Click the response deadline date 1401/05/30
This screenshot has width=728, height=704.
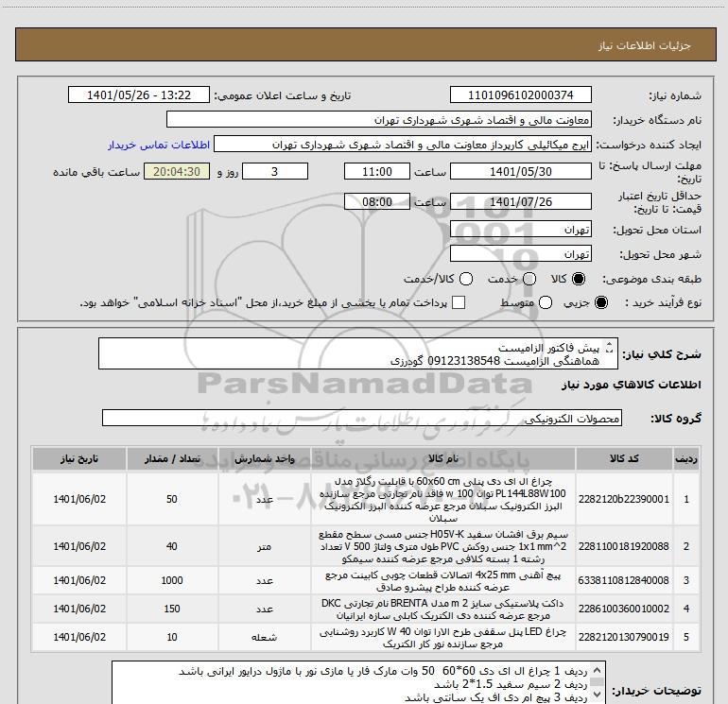(x=520, y=171)
